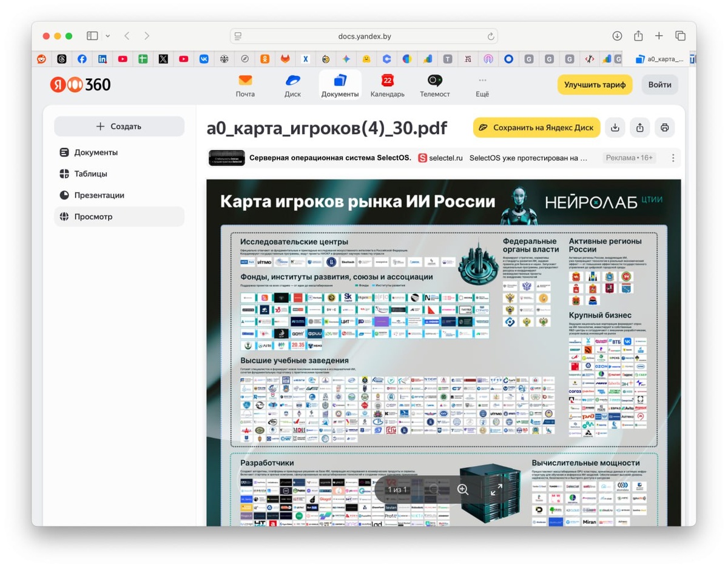Reload the page in address bar
The width and height of the screenshot is (728, 568).
click(x=490, y=36)
